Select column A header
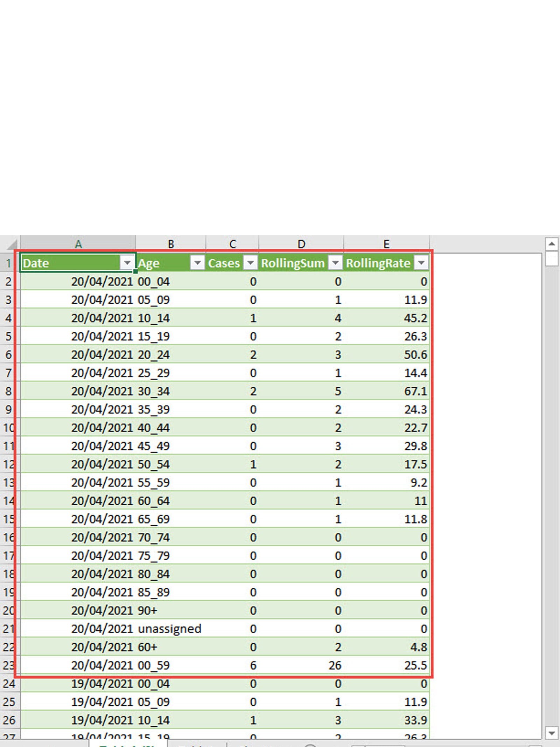560x747 pixels. click(x=78, y=244)
